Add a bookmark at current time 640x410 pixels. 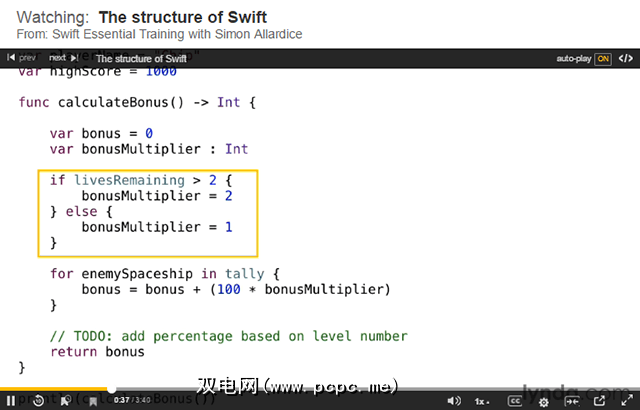point(93,401)
